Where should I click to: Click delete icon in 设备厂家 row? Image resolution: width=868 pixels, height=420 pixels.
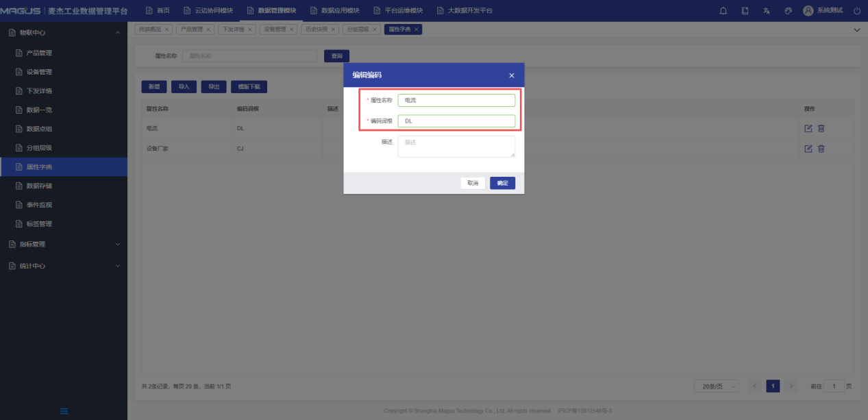tap(821, 149)
